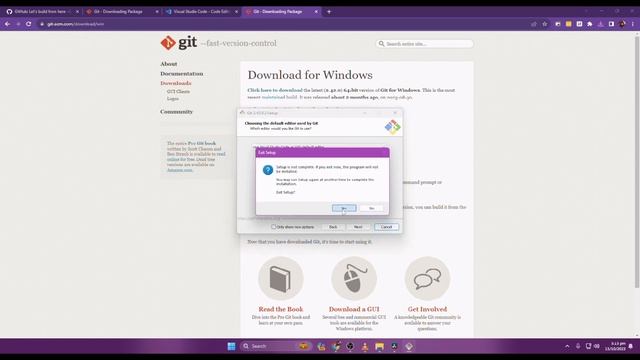Bookmark this page with star icon
Screen dimensions: 640x360
(x=544, y=24)
